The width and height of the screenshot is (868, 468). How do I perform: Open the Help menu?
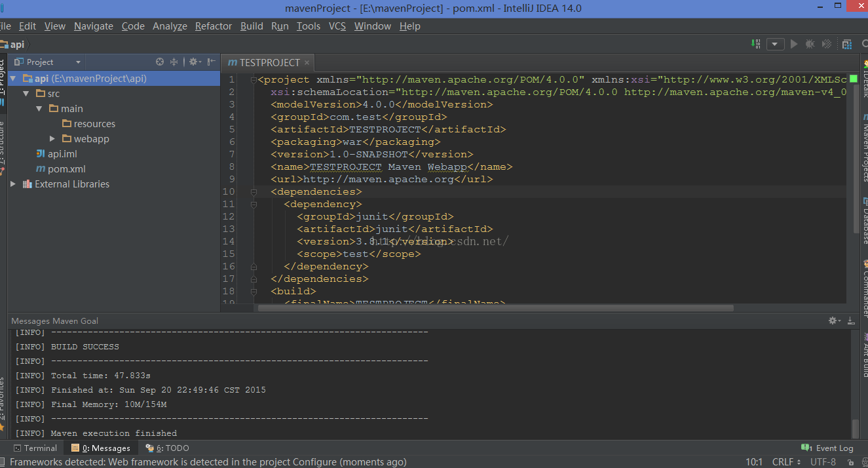point(409,26)
